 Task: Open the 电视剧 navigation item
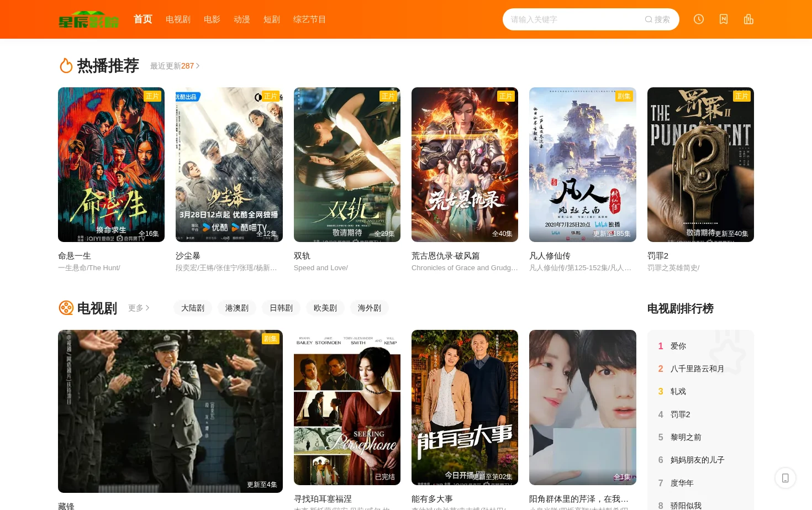click(178, 19)
